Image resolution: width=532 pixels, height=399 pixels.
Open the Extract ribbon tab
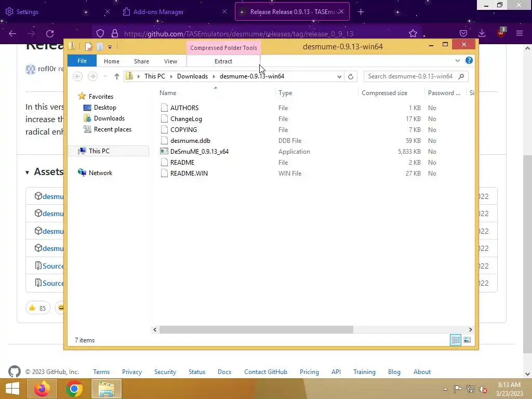point(223,61)
